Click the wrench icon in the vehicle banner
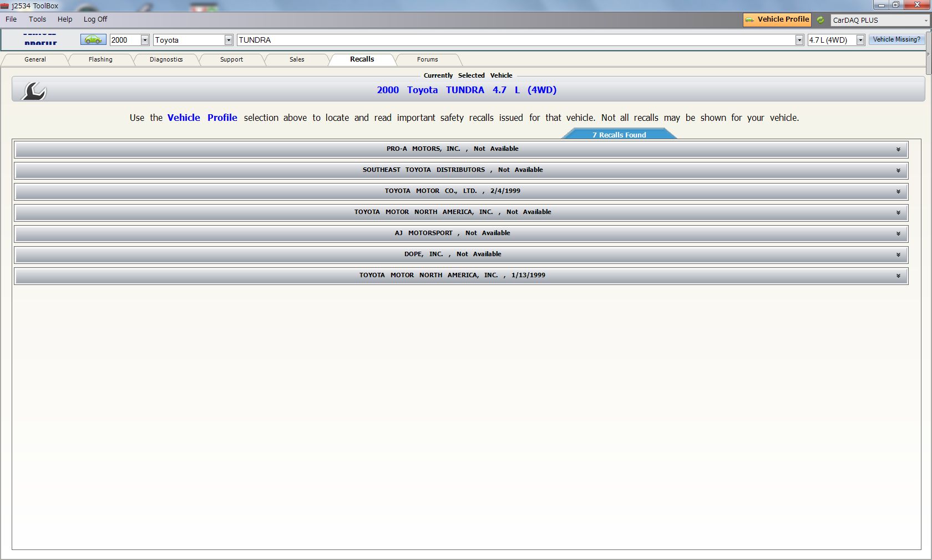Screen dimensions: 932x560 coord(34,90)
